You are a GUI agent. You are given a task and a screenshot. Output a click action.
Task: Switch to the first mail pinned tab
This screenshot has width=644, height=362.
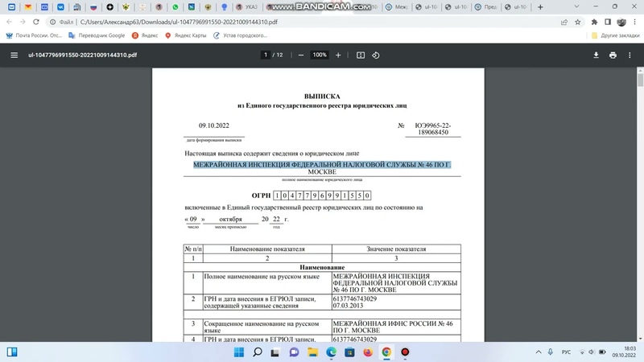click(11, 7)
